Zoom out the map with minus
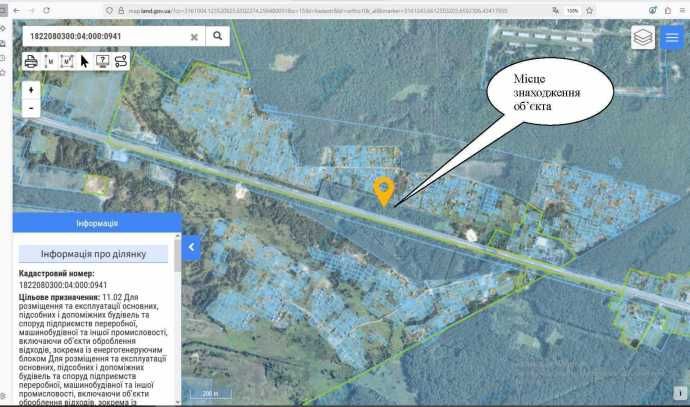 point(31,108)
